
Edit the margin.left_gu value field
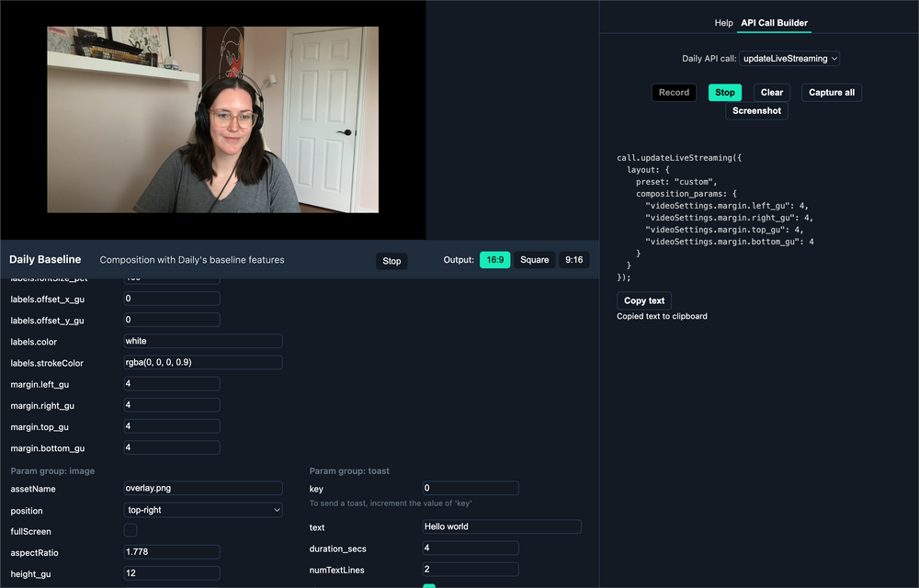tap(171, 384)
